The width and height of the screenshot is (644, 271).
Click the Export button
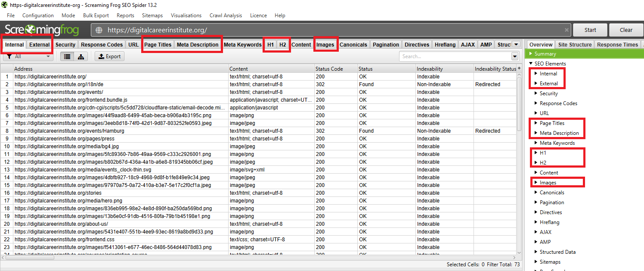tap(110, 56)
